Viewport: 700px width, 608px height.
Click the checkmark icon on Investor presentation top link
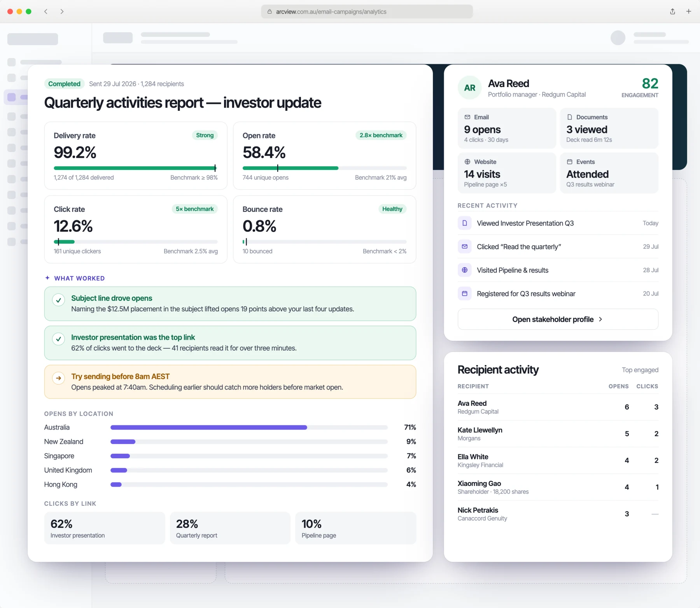[58, 339]
